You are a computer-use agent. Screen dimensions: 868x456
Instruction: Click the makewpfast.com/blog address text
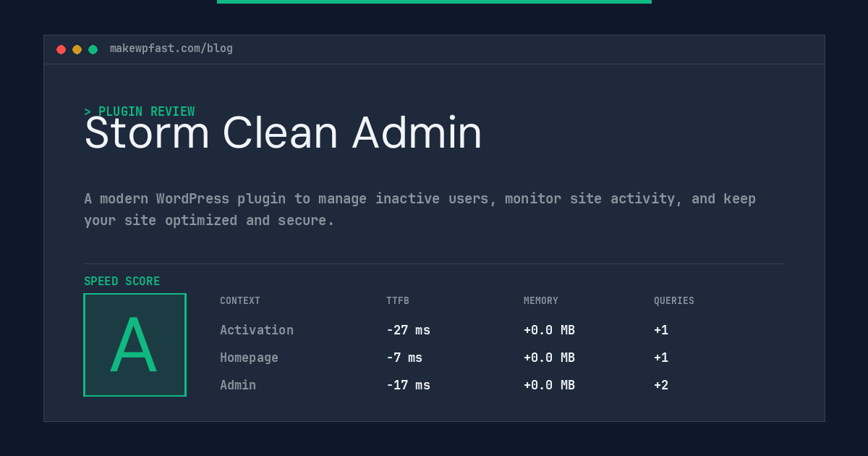pyautogui.click(x=171, y=48)
